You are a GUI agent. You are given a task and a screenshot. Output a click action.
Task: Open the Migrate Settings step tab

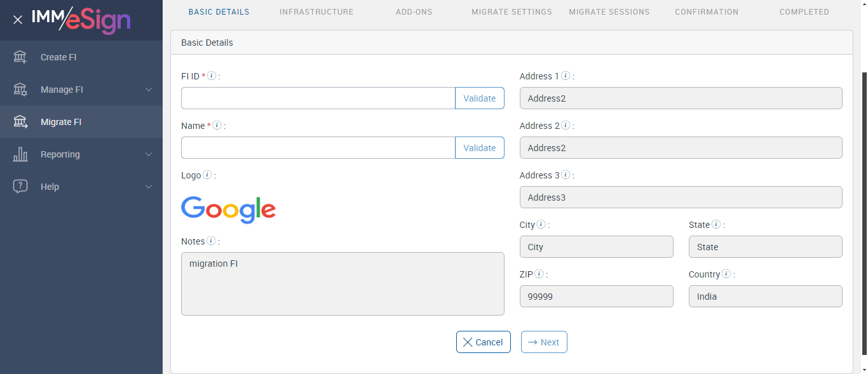[512, 11]
